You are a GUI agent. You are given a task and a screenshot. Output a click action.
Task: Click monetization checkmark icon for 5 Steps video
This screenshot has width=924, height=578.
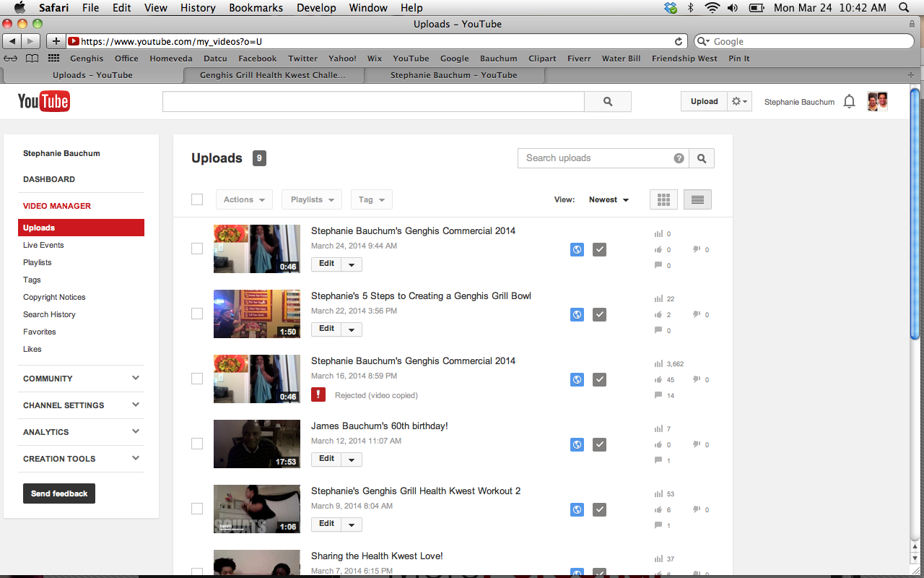(x=599, y=314)
